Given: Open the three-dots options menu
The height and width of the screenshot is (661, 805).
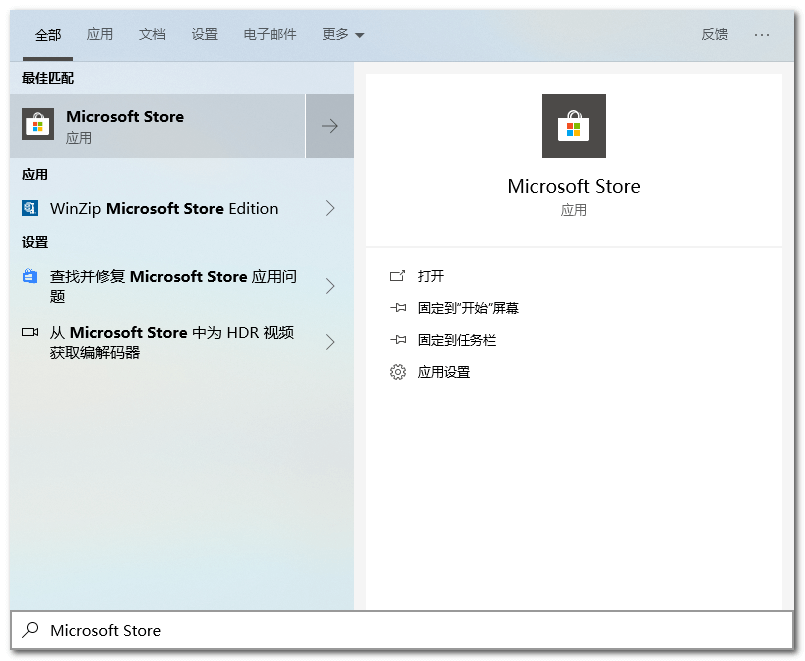Looking at the screenshot, I should tap(762, 34).
